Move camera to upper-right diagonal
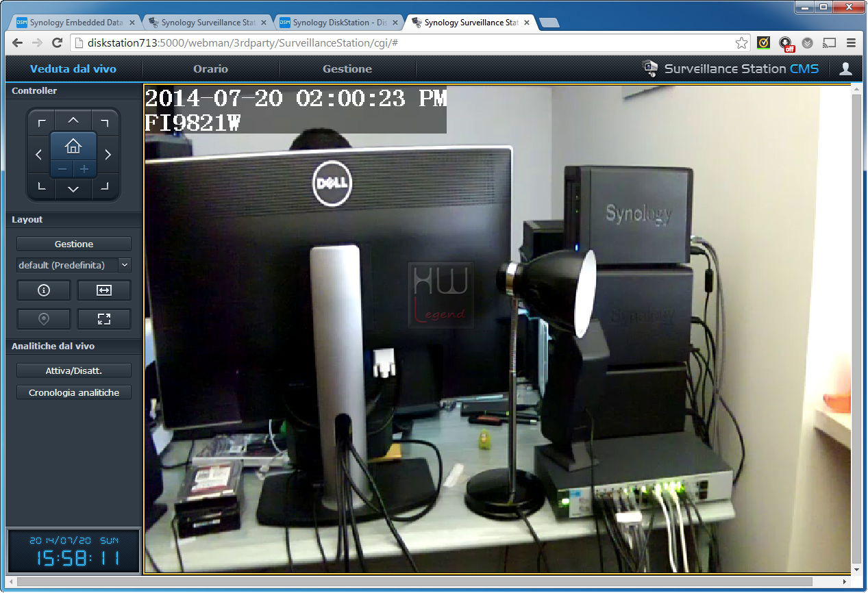 tap(105, 123)
